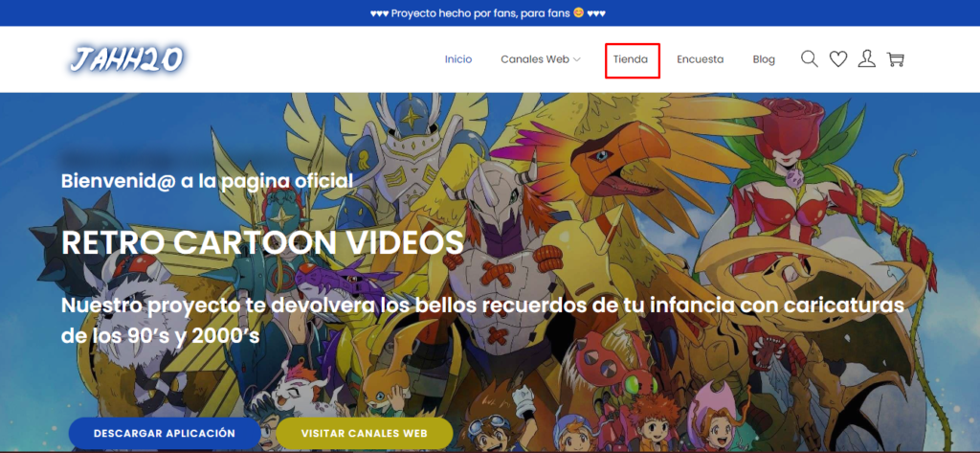
Task: Click the RETRO CARTOON VIDEOS heading
Action: [262, 241]
